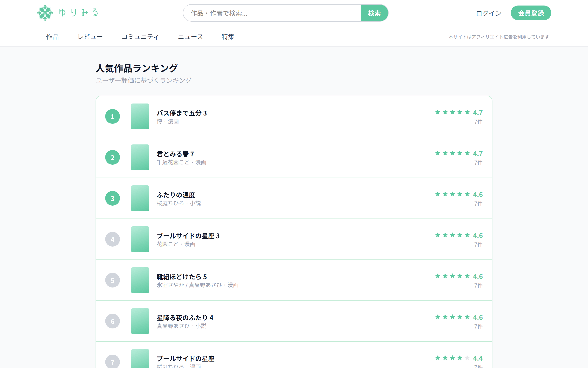Click the star rating of 靴紐ほどけたら 5

click(452, 276)
